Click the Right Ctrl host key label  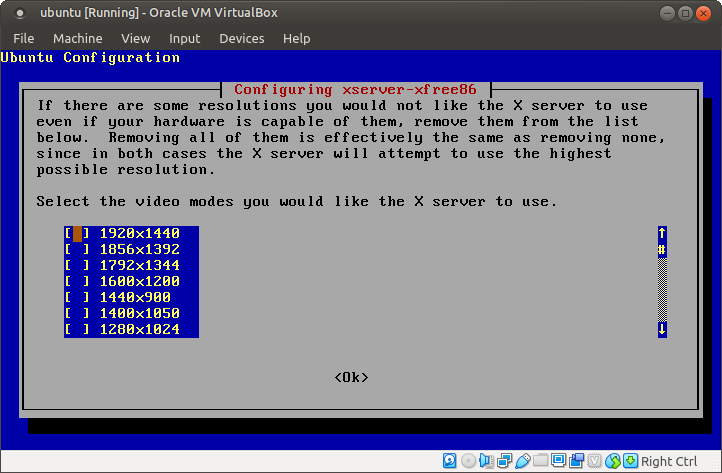669,461
